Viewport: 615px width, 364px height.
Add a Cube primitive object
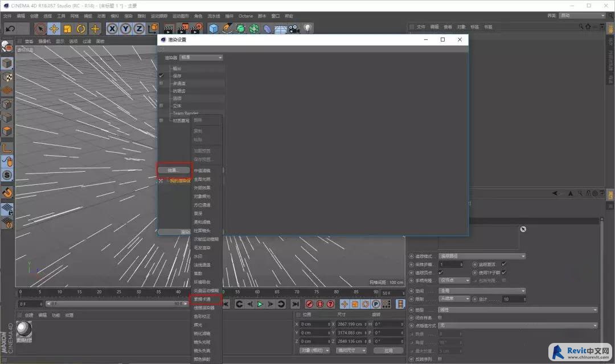[214, 28]
